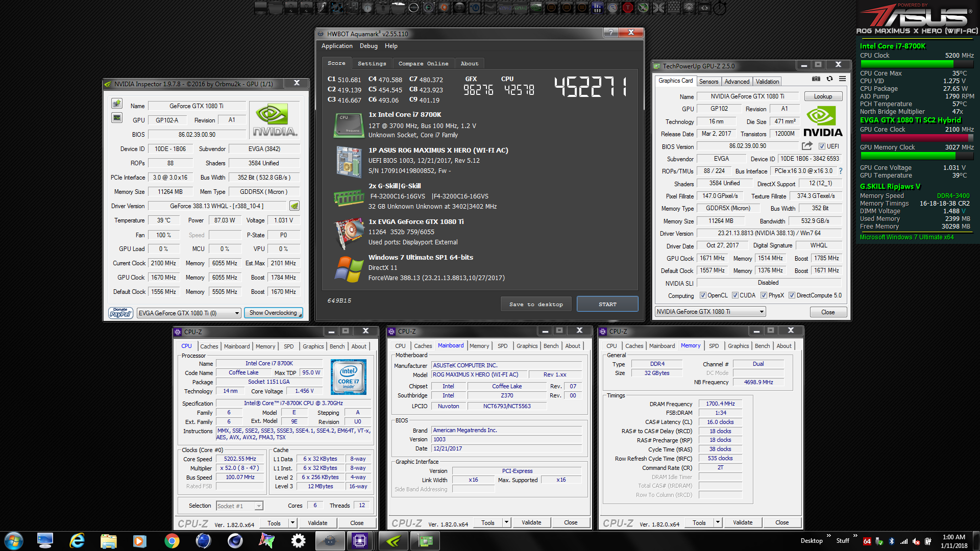Click the bus interface question mark in GPU-Z
Viewport: 980px width, 551px height.
(841, 171)
